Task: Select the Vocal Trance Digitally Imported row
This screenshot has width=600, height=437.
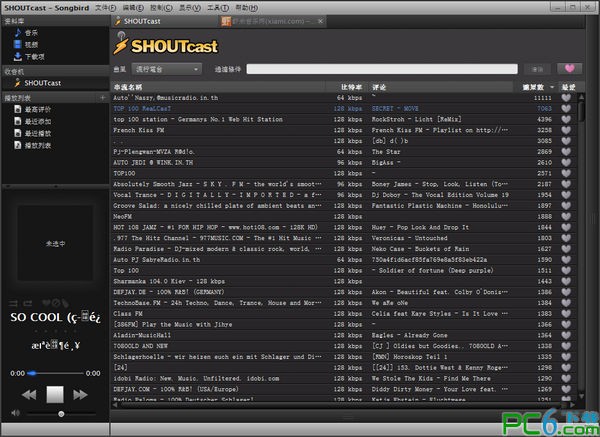Action: [344, 195]
